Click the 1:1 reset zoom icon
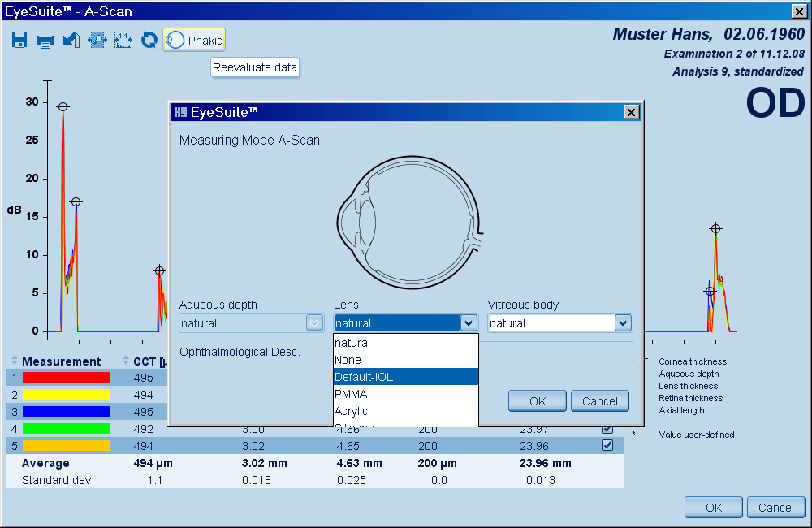Screen dimensions: 812x528 123,40
